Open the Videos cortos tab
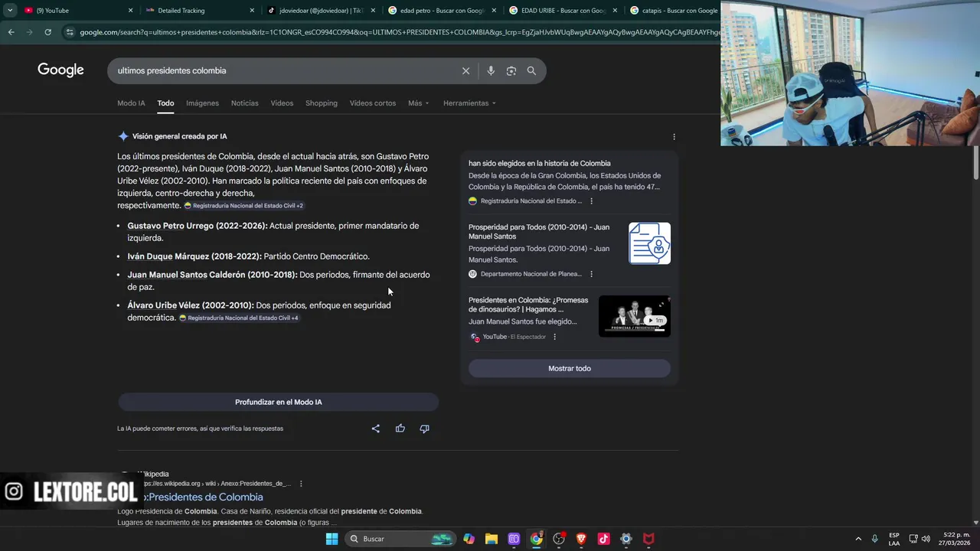The image size is (980, 551). click(373, 103)
